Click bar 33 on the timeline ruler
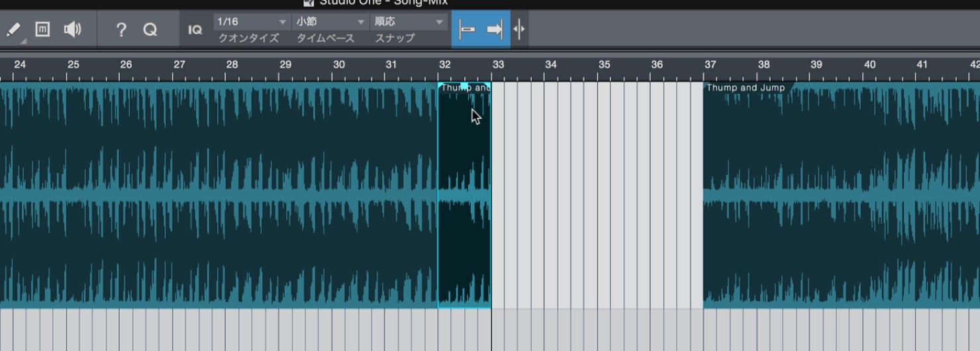980x351 pixels. coord(498,65)
